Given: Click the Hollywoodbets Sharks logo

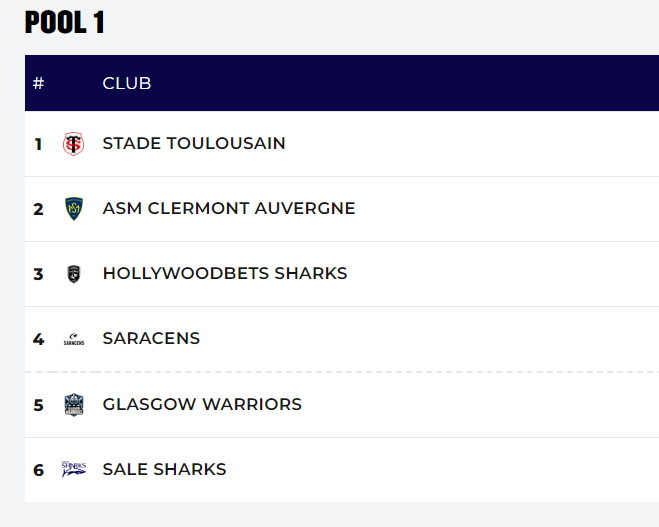Looking at the screenshot, I should coord(73,274).
